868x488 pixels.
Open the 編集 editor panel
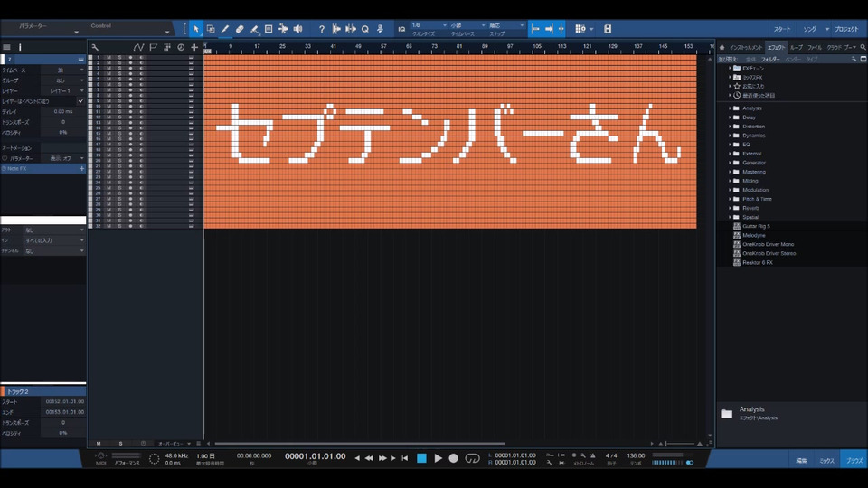pyautogui.click(x=801, y=460)
